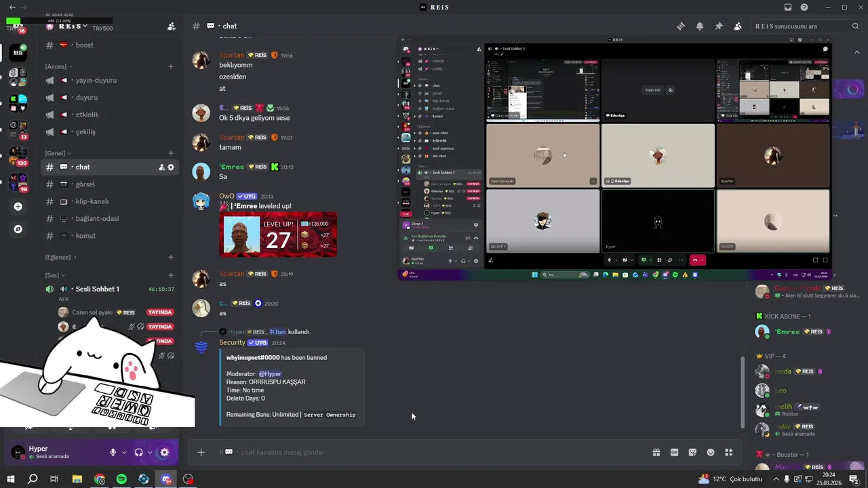
Task: Open the Inbox icon in title bar
Action: click(788, 7)
